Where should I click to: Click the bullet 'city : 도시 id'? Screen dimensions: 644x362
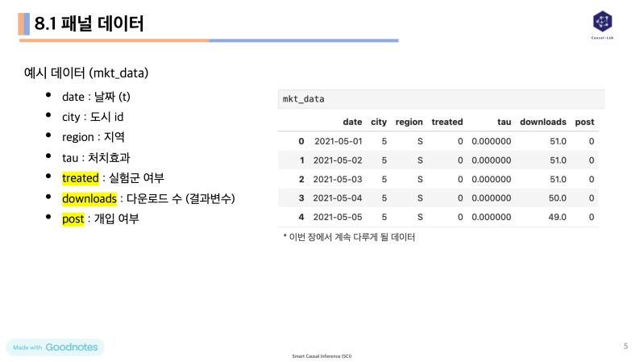pos(93,117)
